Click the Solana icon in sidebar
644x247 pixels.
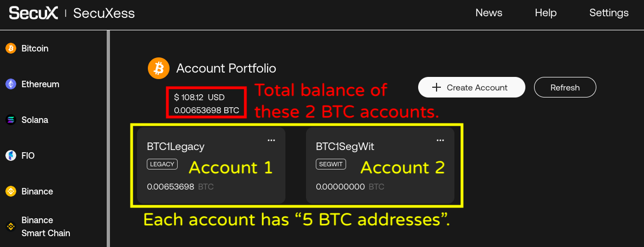coord(11,120)
